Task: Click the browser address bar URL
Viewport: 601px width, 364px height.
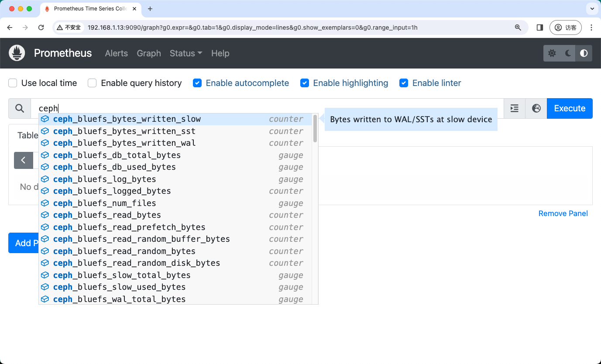Action: click(x=252, y=27)
